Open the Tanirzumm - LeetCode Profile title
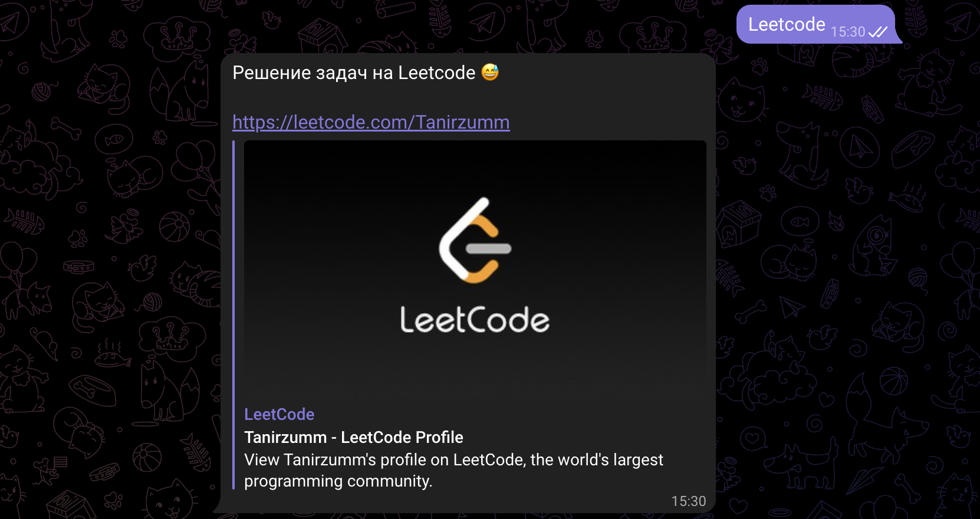 pyautogui.click(x=354, y=437)
